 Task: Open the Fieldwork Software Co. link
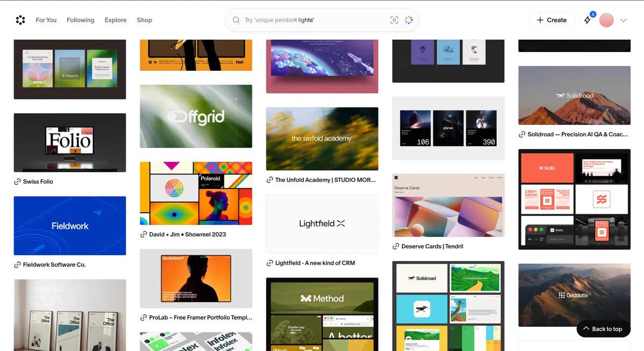[54, 265]
